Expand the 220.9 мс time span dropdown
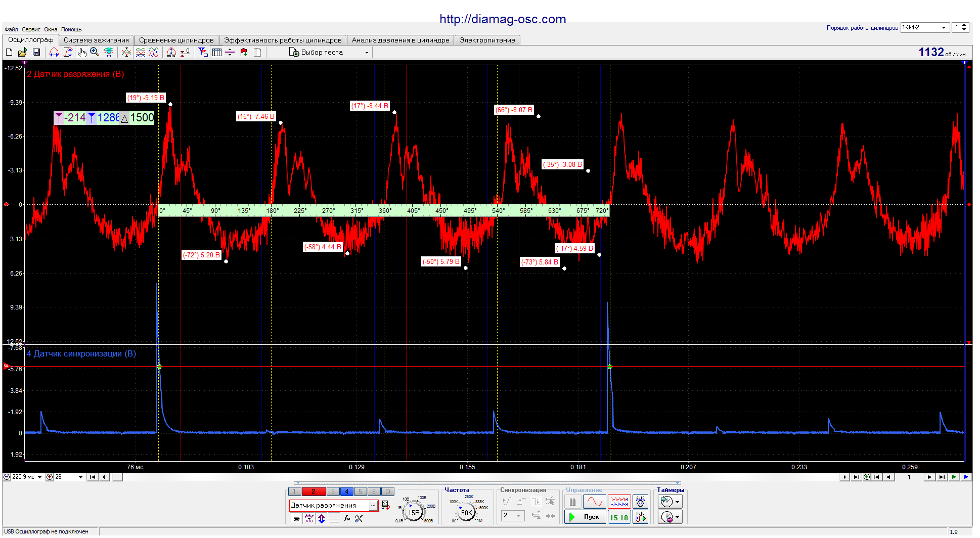980x538 pixels. point(40,477)
